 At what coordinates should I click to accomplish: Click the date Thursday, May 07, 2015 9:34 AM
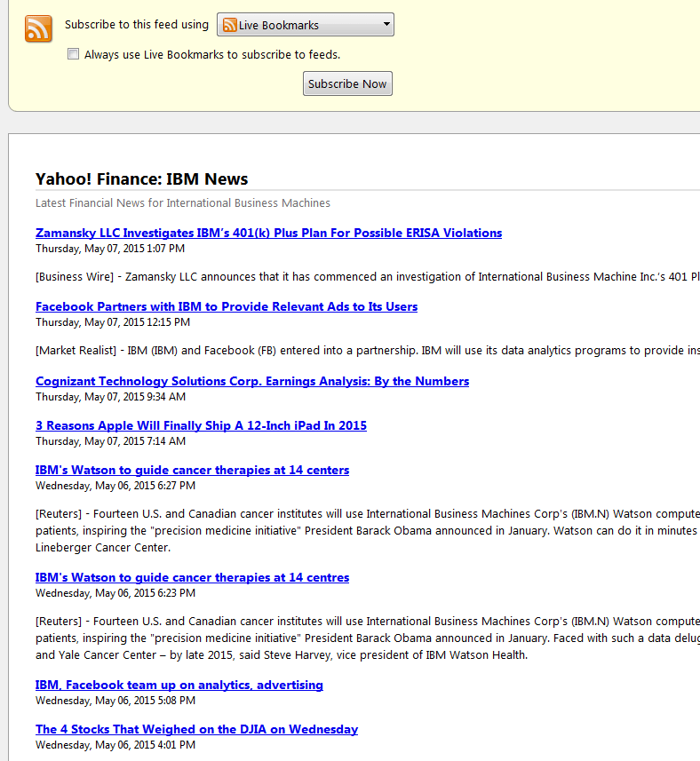click(111, 397)
